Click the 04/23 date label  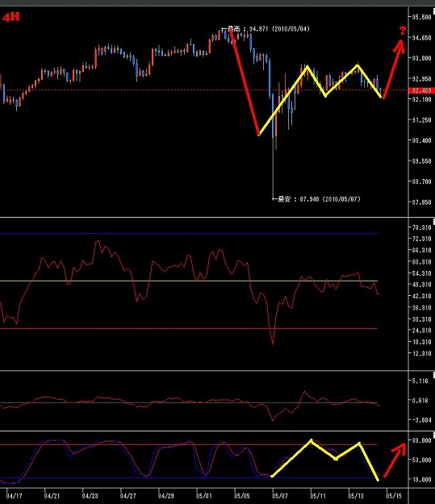pyautogui.click(x=90, y=496)
